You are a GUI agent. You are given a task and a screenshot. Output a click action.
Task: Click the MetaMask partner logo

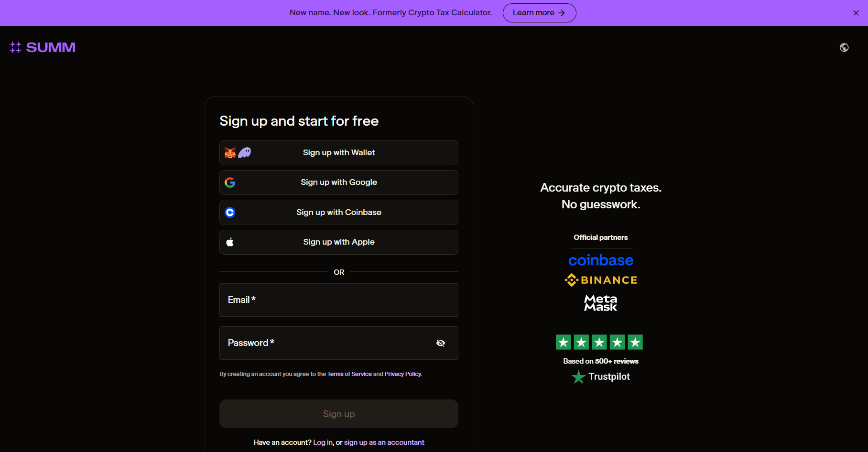(600, 303)
